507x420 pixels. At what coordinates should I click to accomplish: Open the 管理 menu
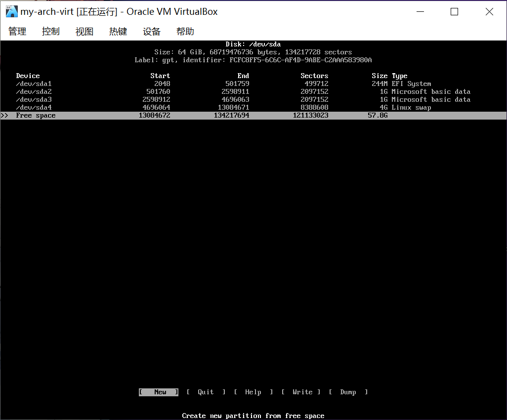pos(17,32)
